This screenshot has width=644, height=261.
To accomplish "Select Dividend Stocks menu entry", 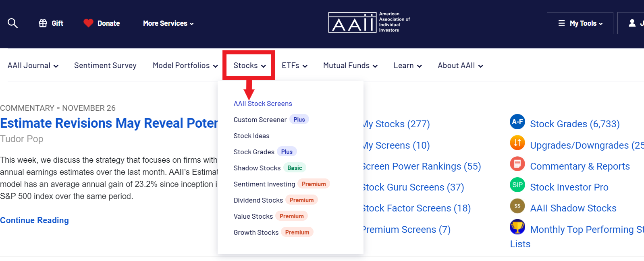I will [258, 200].
